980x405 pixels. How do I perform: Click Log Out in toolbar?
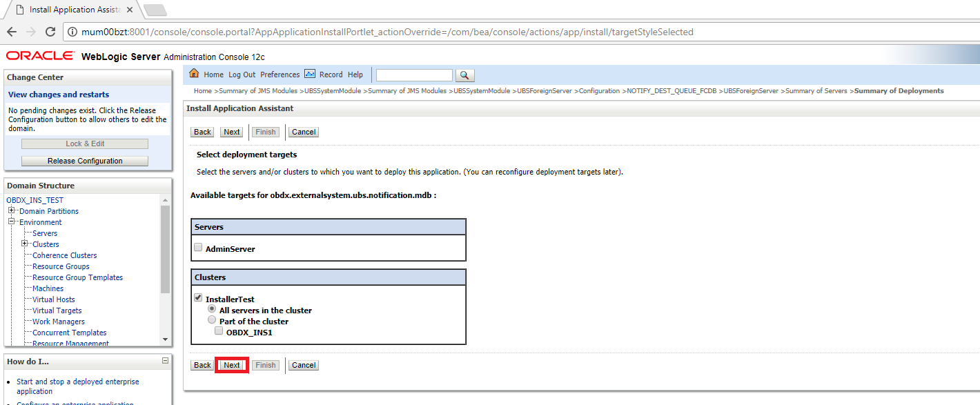pos(242,75)
